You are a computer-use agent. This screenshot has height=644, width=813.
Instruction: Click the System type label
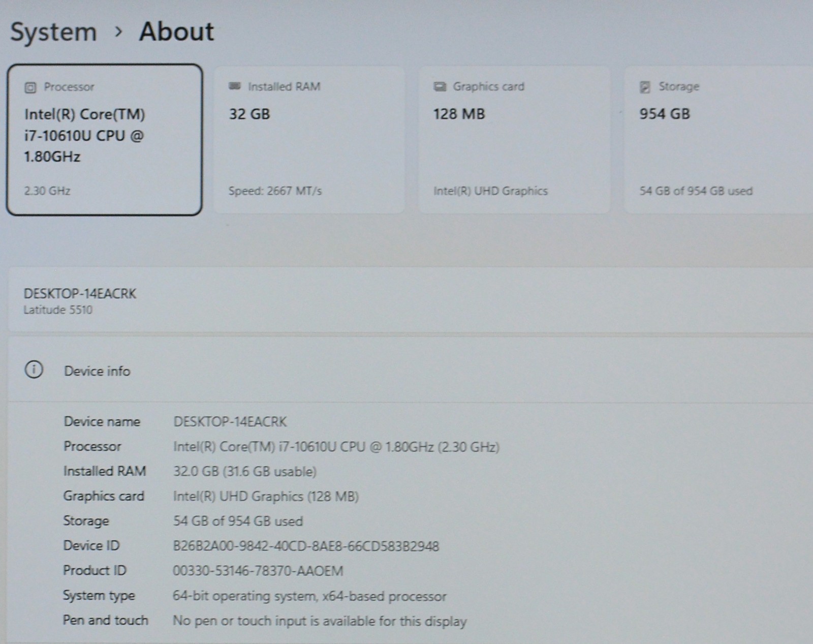click(99, 595)
